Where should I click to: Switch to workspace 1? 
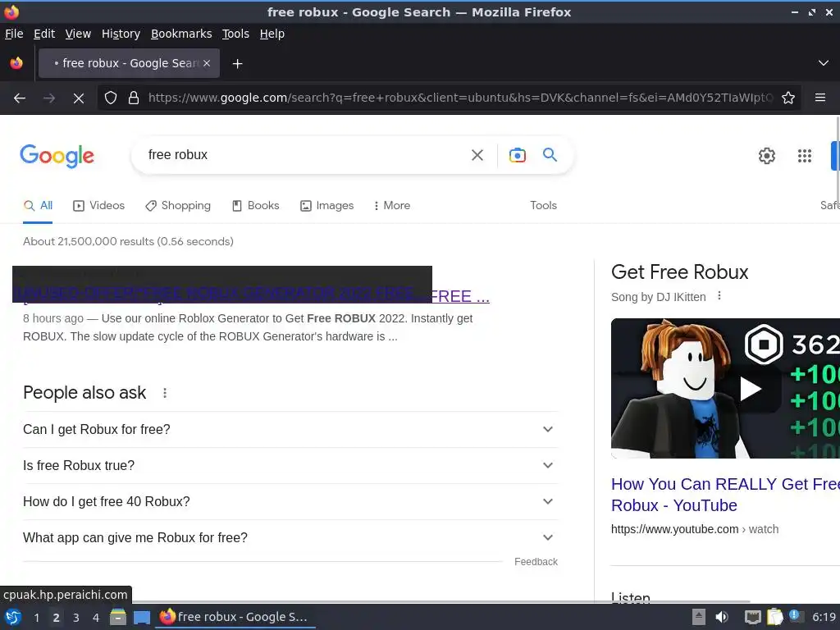pos(36,618)
